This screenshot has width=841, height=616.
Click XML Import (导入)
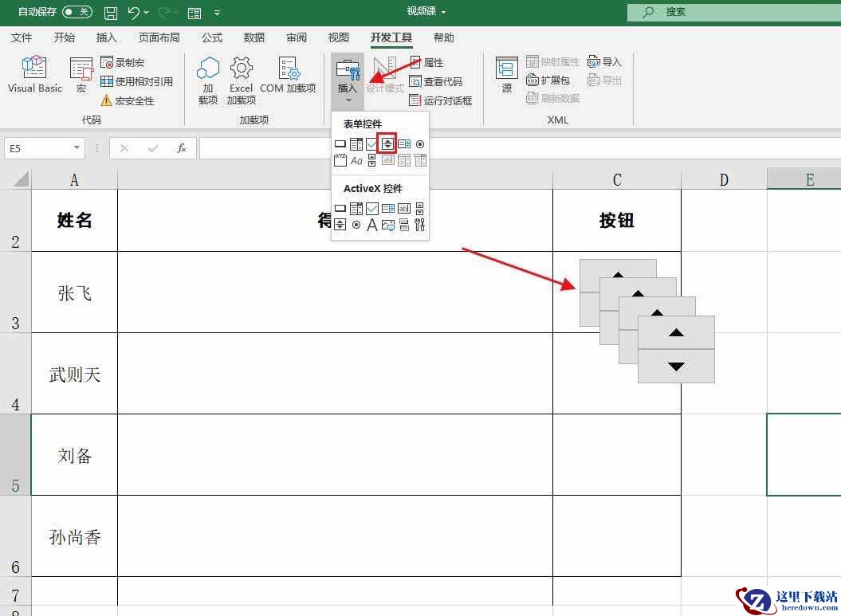tap(604, 61)
